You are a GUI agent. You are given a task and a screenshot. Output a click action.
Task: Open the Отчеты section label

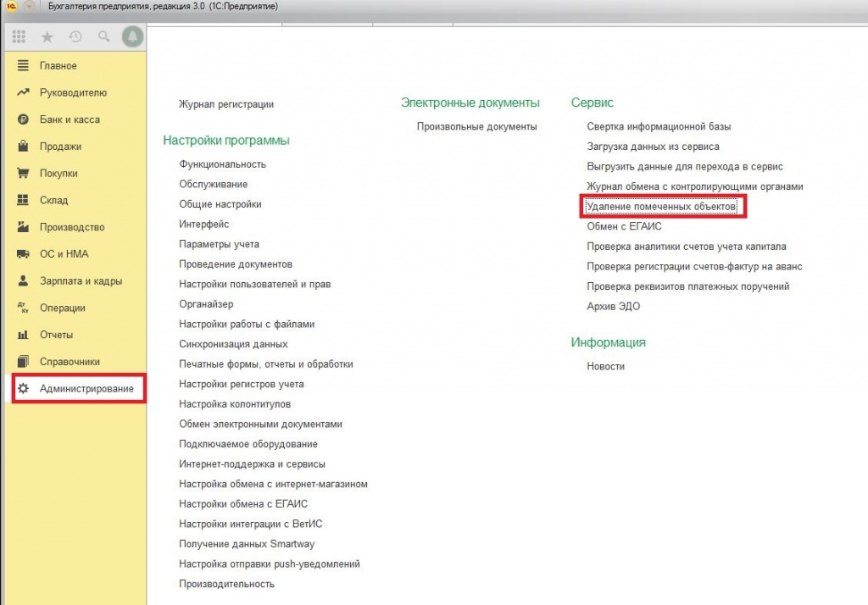click(56, 335)
